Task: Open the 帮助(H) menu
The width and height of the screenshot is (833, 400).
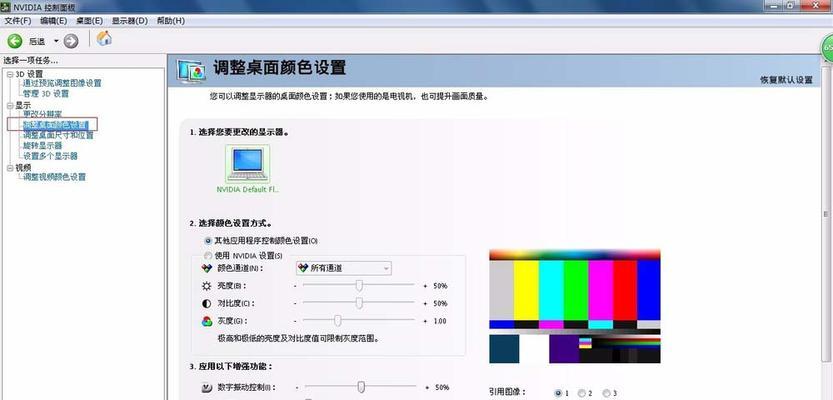Action: (171, 21)
